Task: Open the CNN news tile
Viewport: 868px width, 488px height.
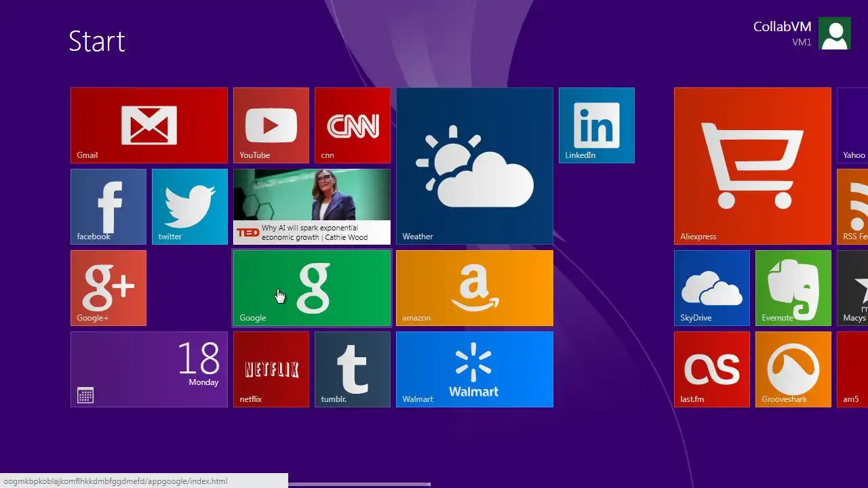Action: point(353,125)
